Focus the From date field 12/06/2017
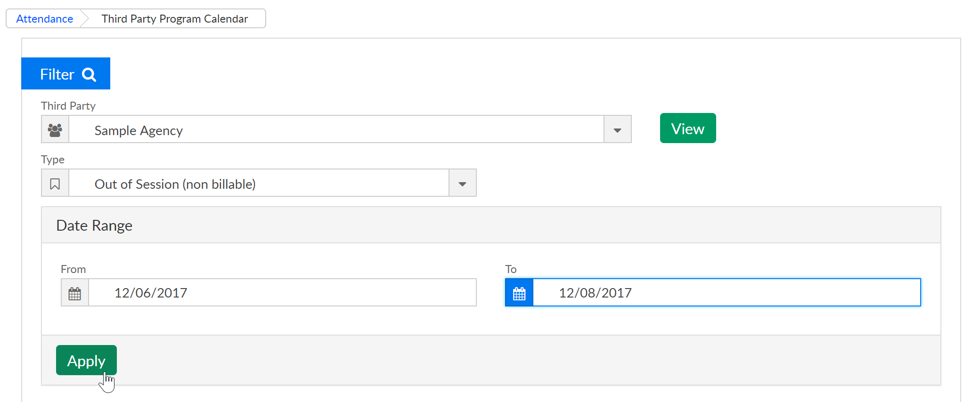This screenshot has width=980, height=402. pos(282,293)
